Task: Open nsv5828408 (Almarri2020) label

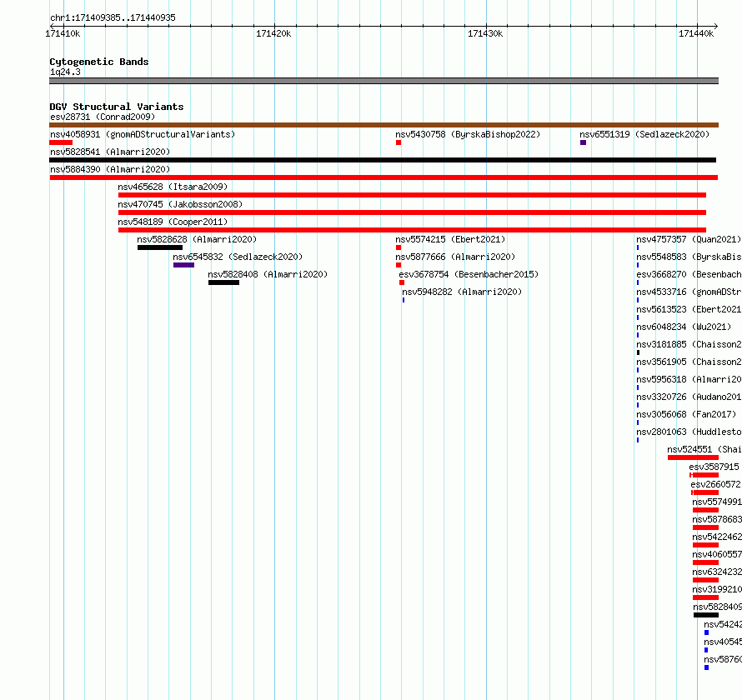Action: (x=268, y=274)
